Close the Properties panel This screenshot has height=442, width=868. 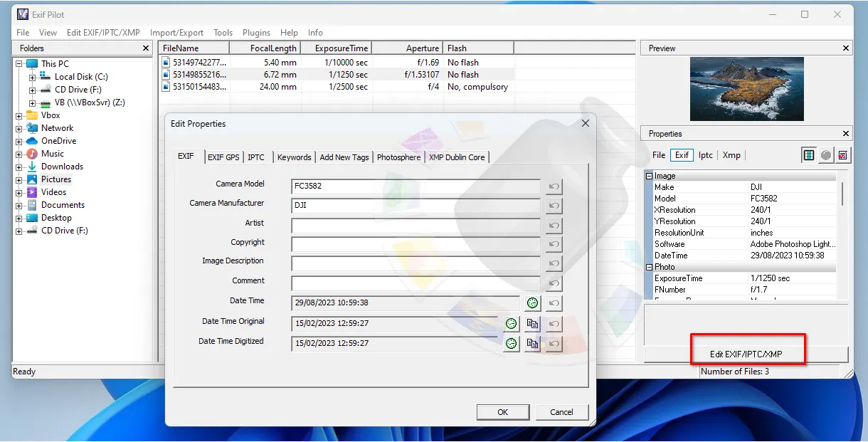pyautogui.click(x=846, y=134)
